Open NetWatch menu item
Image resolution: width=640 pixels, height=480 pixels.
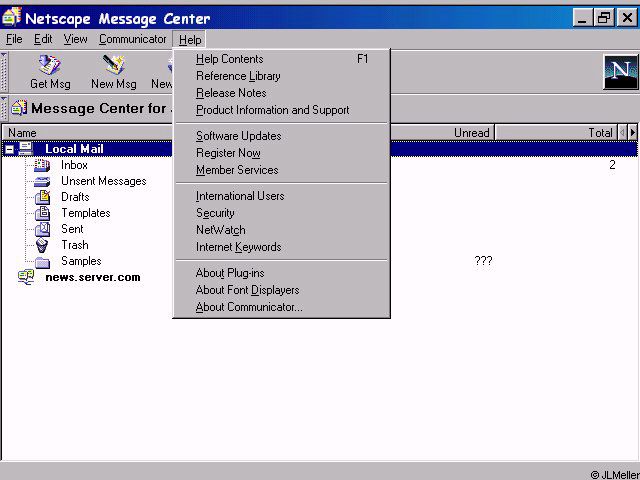281,230
